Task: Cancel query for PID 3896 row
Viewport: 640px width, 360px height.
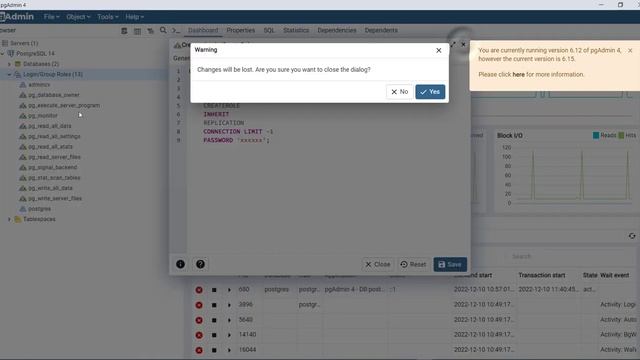Action: [214, 305]
